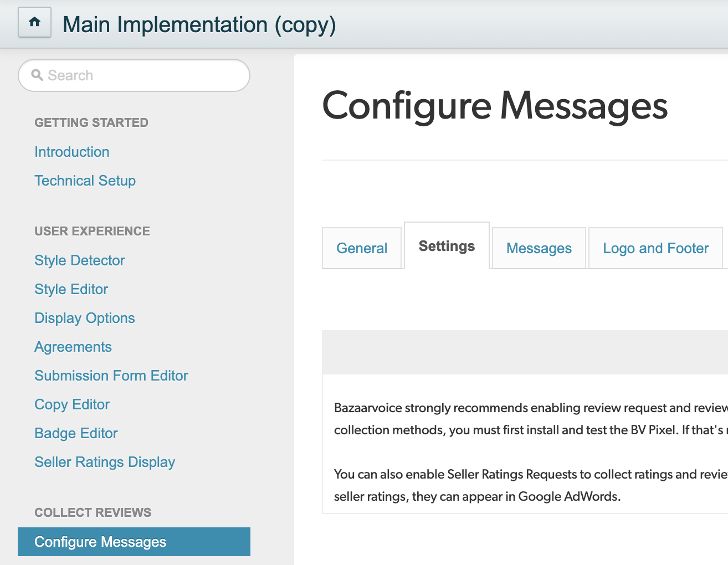
Task: Switch to the General tab
Action: click(x=362, y=248)
